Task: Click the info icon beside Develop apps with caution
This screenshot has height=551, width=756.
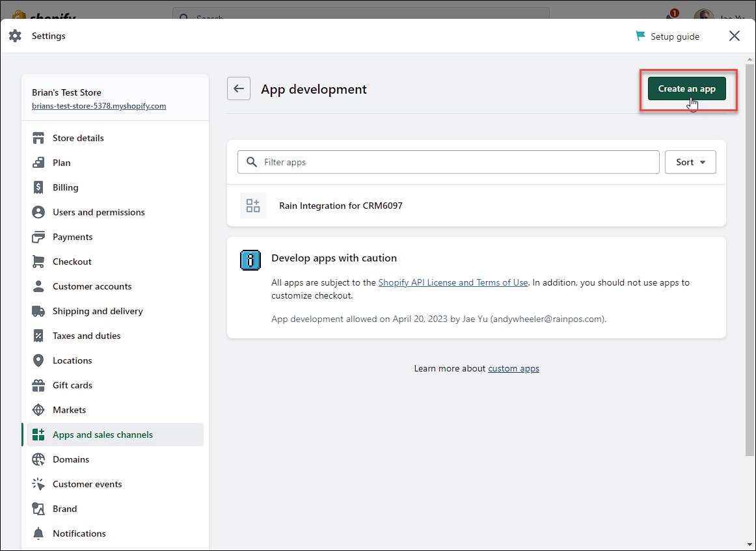Action: (x=250, y=260)
